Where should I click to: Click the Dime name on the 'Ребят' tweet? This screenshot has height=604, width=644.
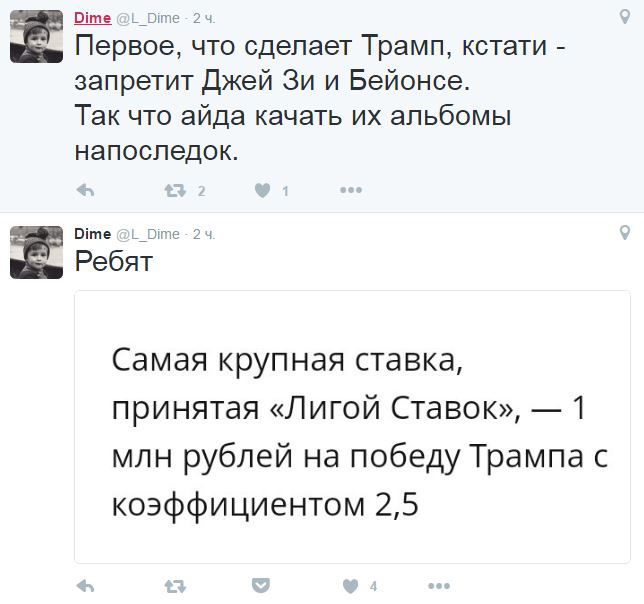[x=93, y=234]
